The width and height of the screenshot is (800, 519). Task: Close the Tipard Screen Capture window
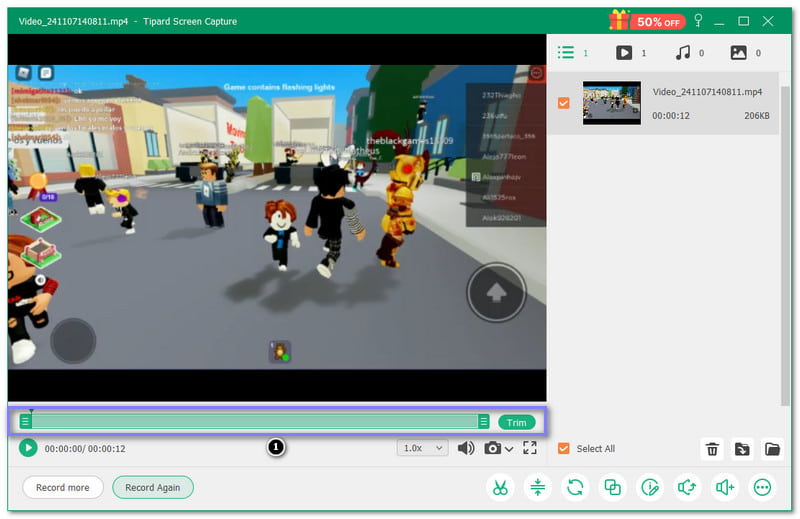pyautogui.click(x=768, y=21)
